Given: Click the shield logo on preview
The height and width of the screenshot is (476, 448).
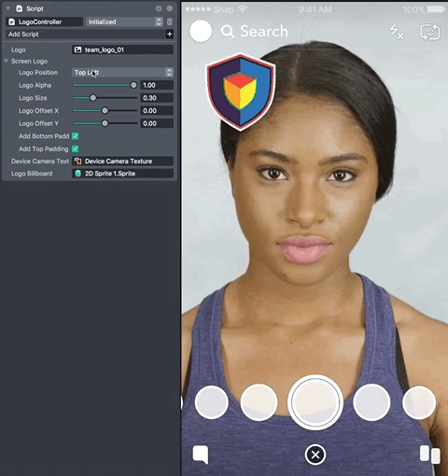Looking at the screenshot, I should pos(241,92).
